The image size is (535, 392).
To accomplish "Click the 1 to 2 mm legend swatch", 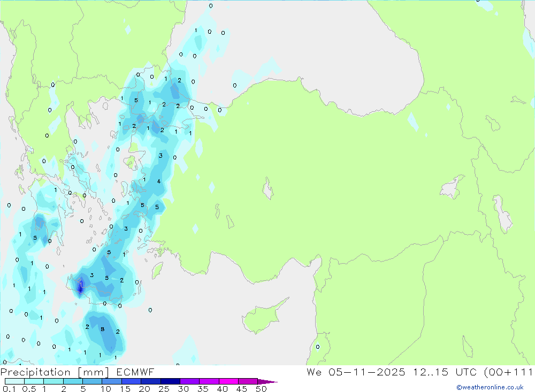I will click(53, 381).
